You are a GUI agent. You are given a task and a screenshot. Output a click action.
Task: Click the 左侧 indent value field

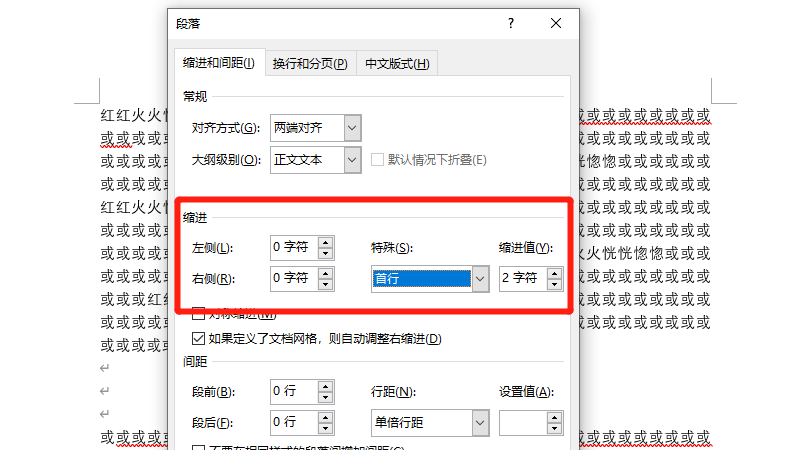click(292, 248)
